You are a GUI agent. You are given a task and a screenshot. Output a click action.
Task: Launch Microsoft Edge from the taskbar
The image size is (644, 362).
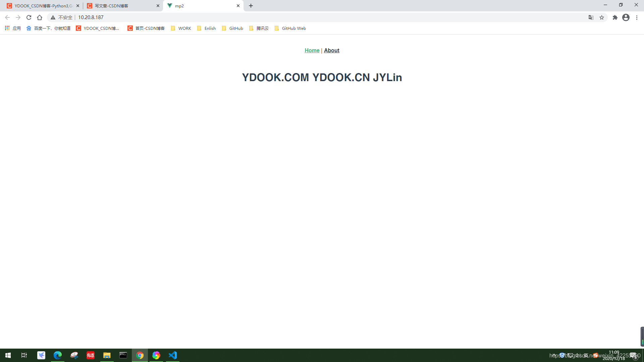58,355
